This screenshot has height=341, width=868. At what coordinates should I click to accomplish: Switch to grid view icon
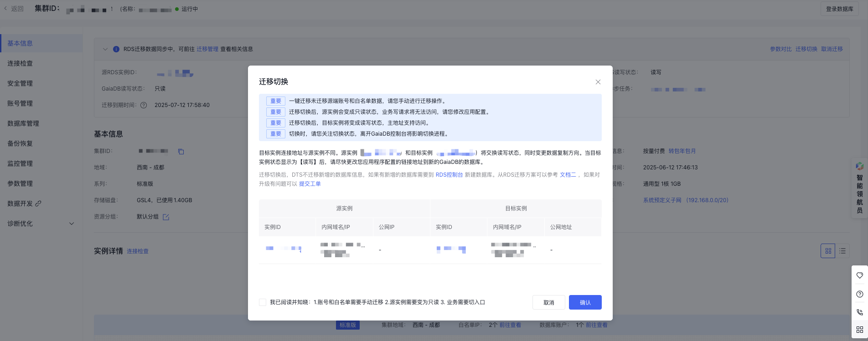pos(828,251)
